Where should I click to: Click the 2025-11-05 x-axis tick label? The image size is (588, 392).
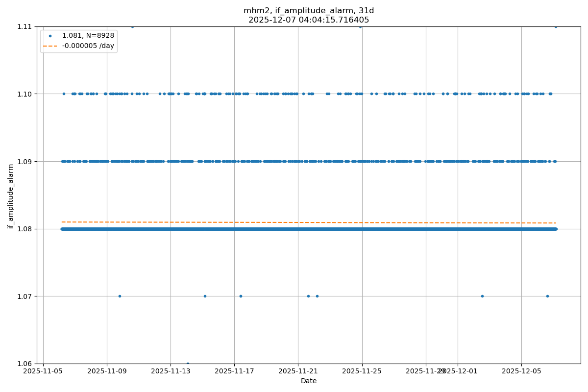point(43,371)
